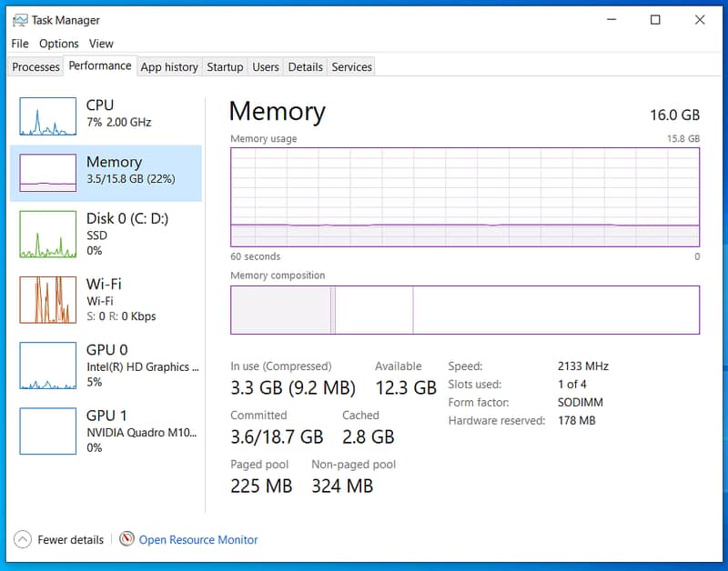Click the Task Manager title bar icon
Image resolution: width=728 pixels, height=571 pixels.
20,20
